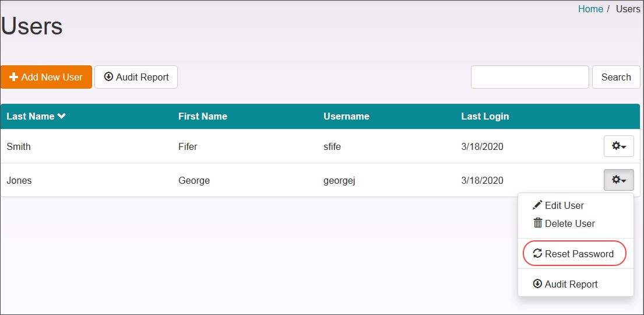
Task: Click the Users breadcrumb item
Action: click(x=628, y=9)
